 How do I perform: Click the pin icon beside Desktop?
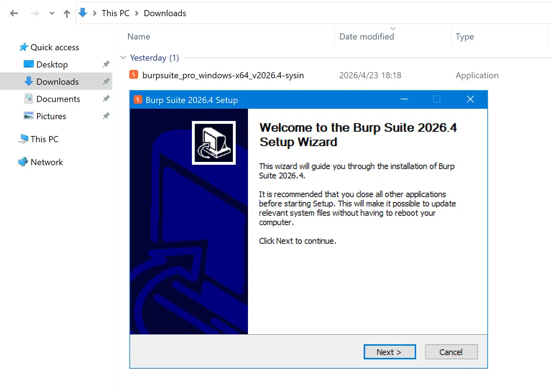click(x=106, y=64)
